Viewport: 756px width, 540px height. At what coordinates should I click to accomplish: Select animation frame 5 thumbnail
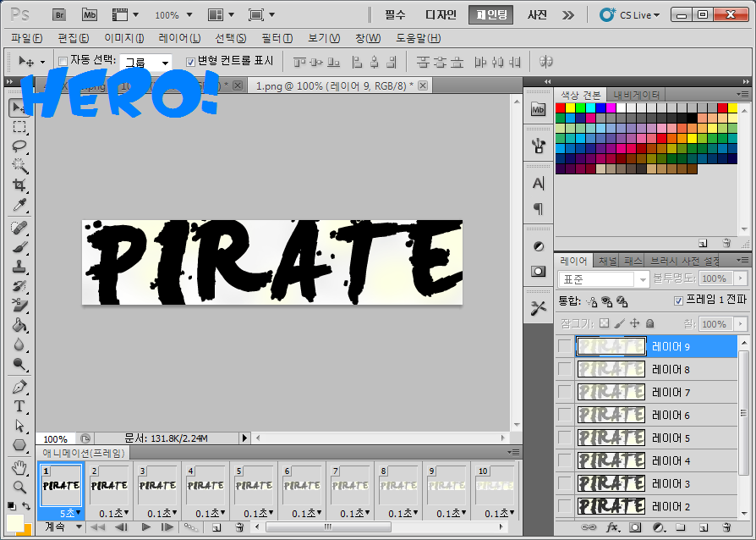[254, 485]
